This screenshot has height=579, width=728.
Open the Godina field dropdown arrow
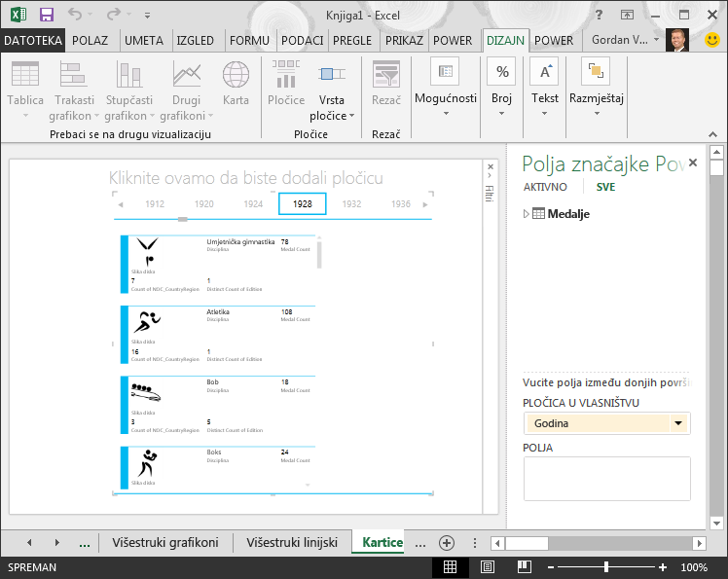[x=678, y=423]
